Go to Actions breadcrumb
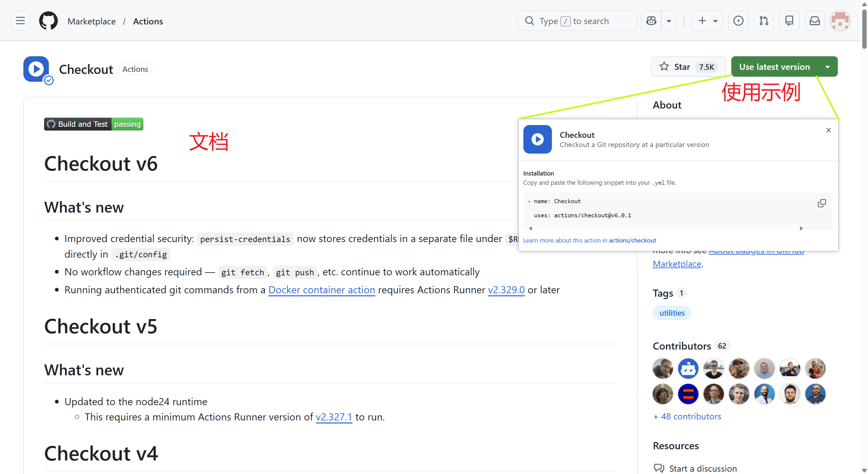Screen dimensions: 868x474 tap(148, 21)
